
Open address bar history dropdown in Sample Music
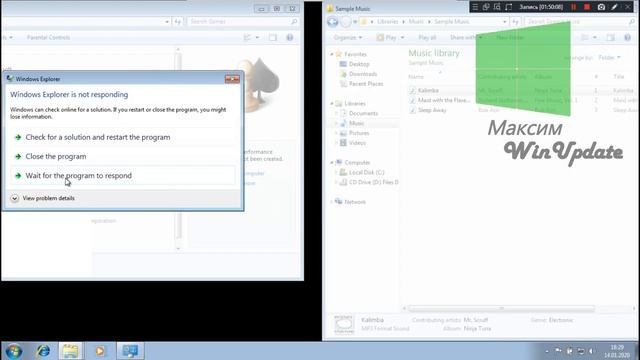tap(505, 22)
